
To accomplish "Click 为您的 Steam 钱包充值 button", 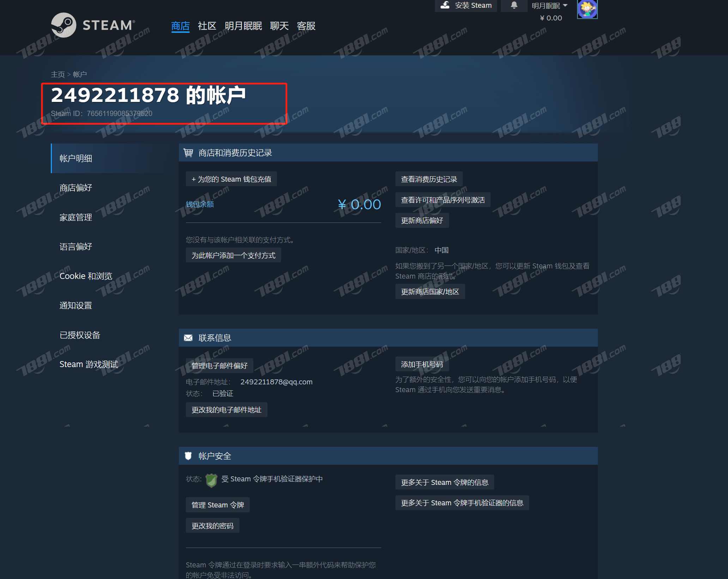I will [x=231, y=179].
